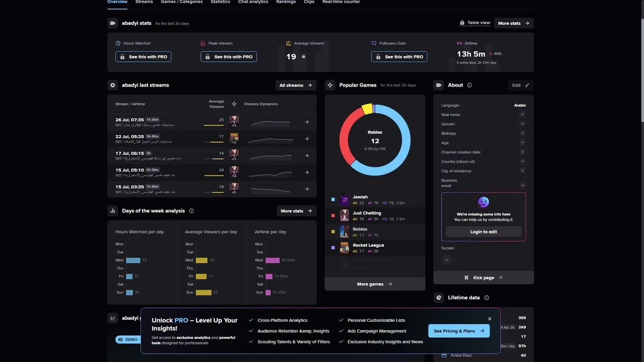Open the 26 Jul, 07:35 stream arrow
This screenshot has width=644, height=362.
pyautogui.click(x=307, y=122)
